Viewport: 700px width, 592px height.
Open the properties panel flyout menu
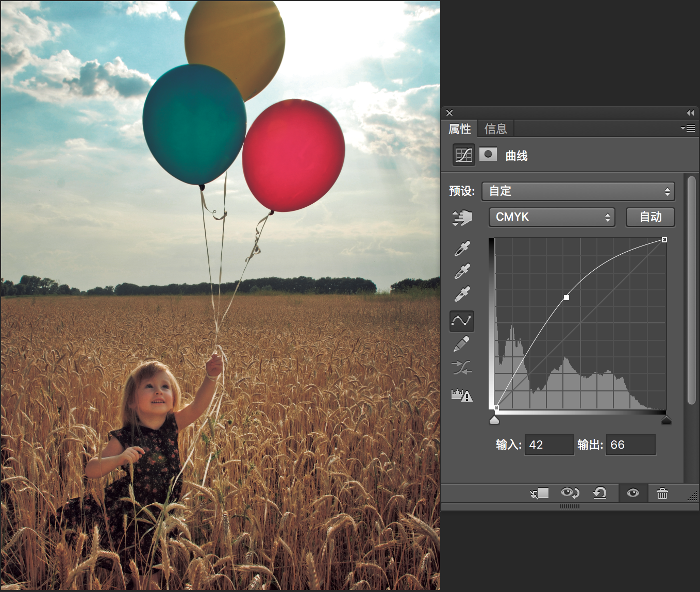tap(688, 128)
